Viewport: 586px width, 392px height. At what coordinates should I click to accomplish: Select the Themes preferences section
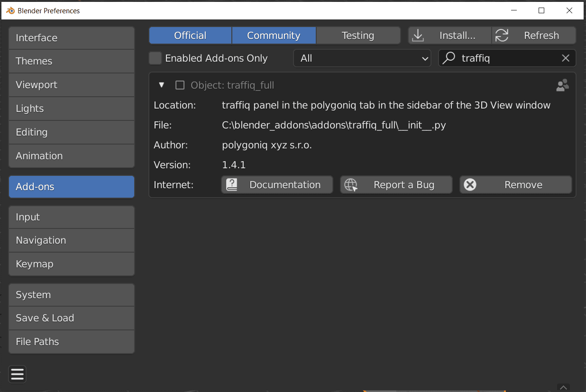[71, 61]
